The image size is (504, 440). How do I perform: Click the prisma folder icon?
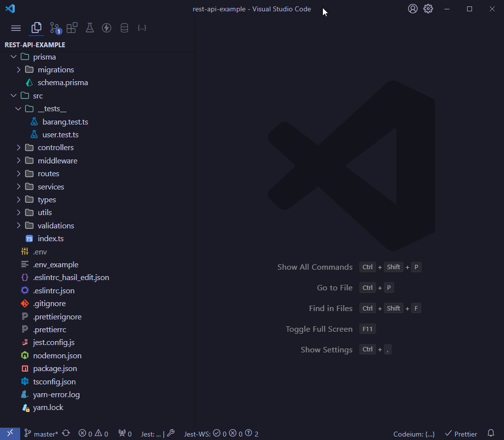click(x=25, y=57)
